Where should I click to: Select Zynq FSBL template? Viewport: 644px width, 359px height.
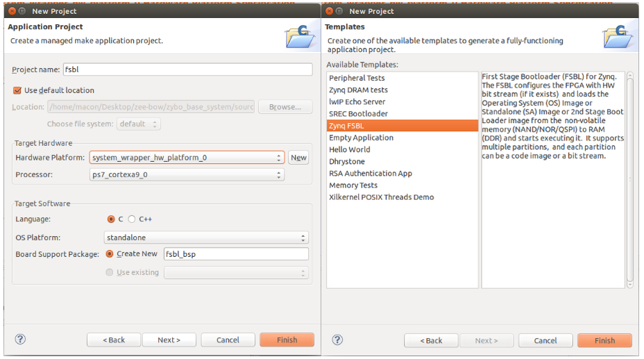click(x=402, y=126)
